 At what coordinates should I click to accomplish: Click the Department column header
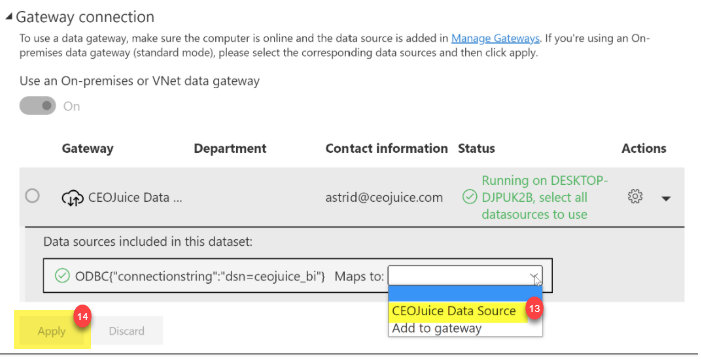click(230, 148)
